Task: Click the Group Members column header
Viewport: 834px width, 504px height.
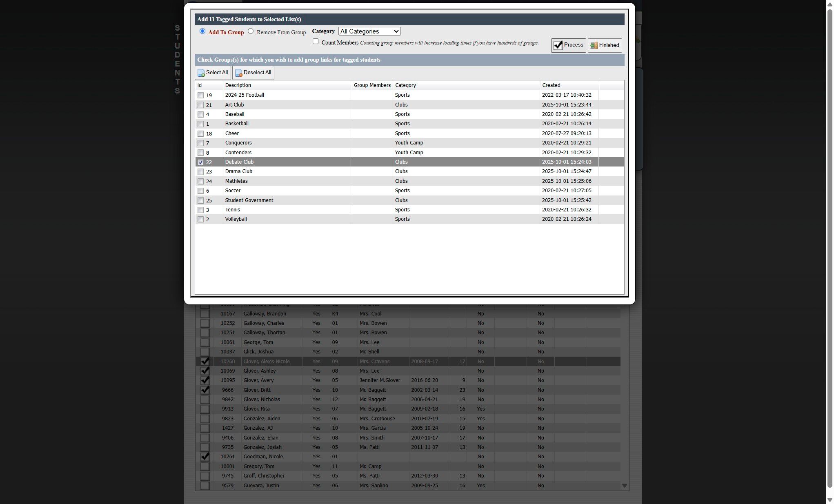Action: [x=372, y=85]
